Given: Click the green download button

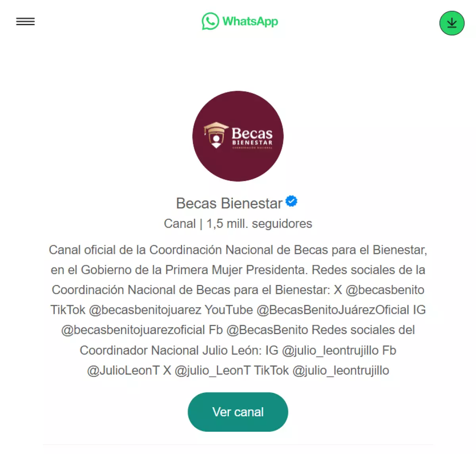Looking at the screenshot, I should (x=452, y=23).
